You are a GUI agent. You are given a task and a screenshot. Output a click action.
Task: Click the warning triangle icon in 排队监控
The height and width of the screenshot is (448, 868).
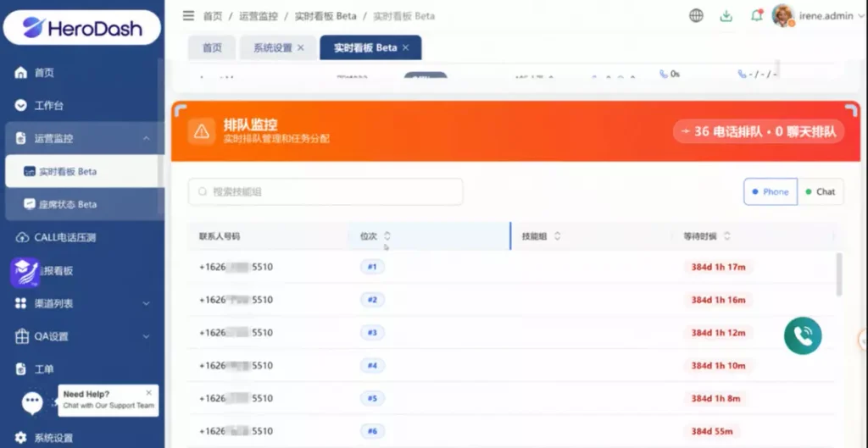tap(202, 131)
